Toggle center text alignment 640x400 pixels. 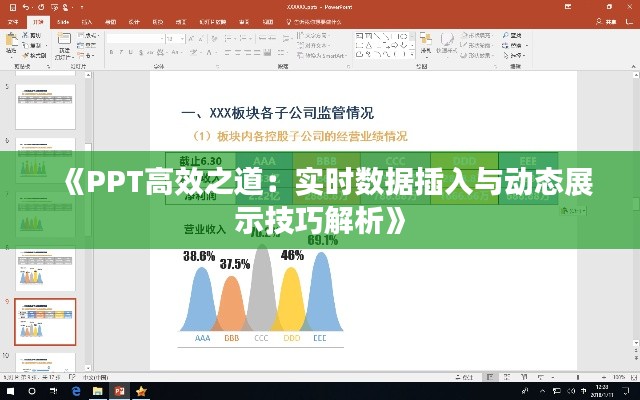(x=237, y=52)
